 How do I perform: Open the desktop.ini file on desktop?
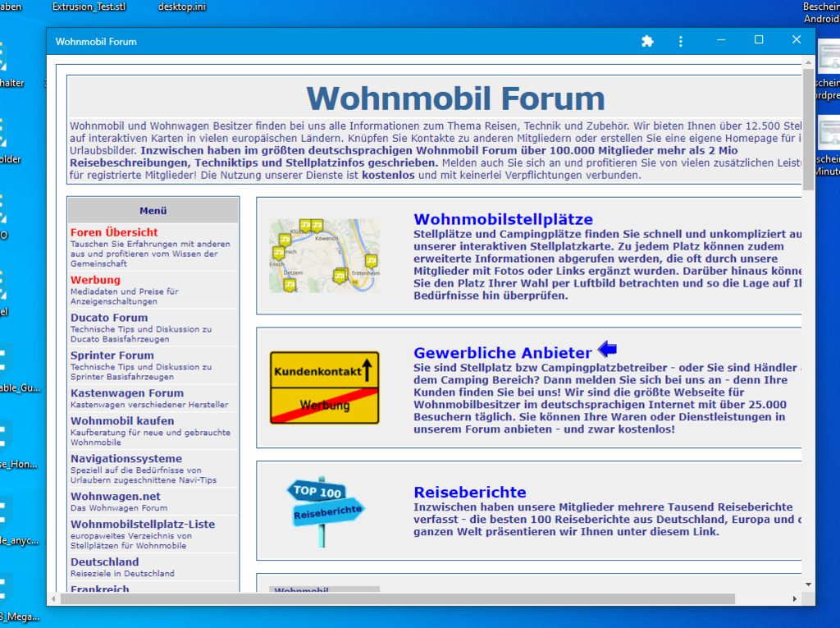click(x=181, y=7)
